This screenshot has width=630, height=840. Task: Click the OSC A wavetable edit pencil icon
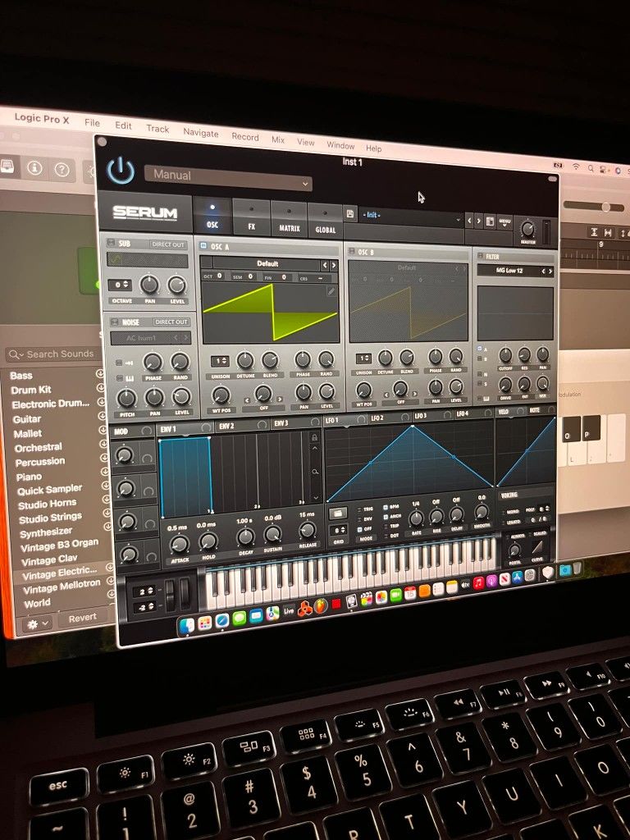[x=331, y=290]
